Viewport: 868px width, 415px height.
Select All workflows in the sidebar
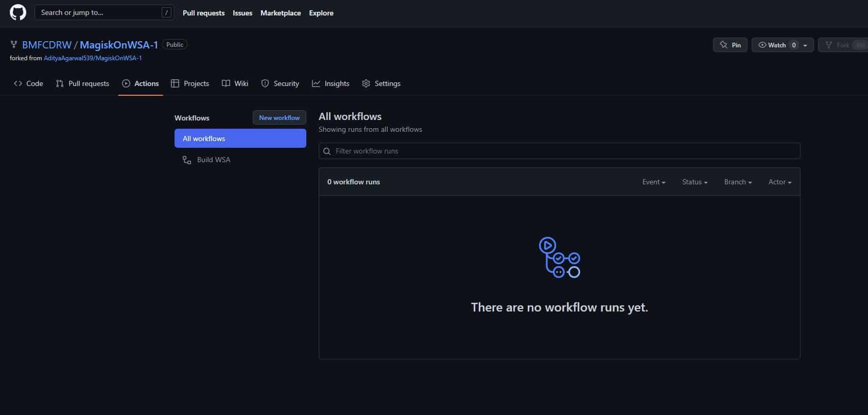240,139
